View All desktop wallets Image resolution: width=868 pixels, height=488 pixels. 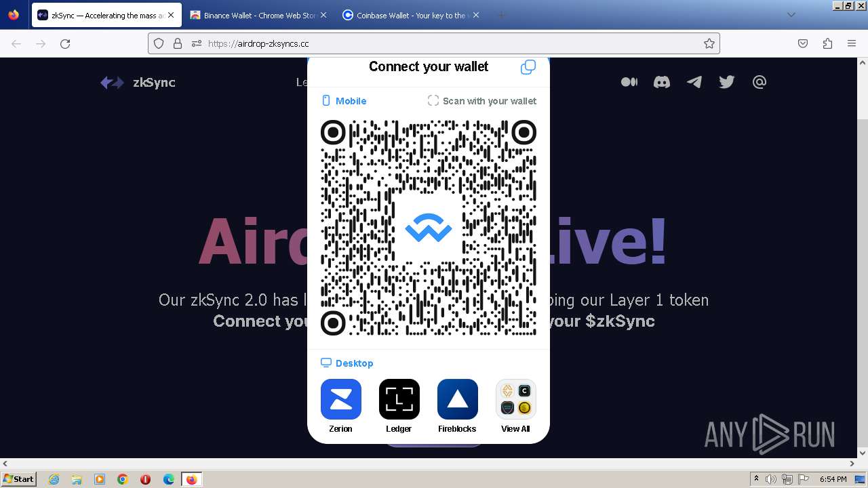click(x=516, y=406)
